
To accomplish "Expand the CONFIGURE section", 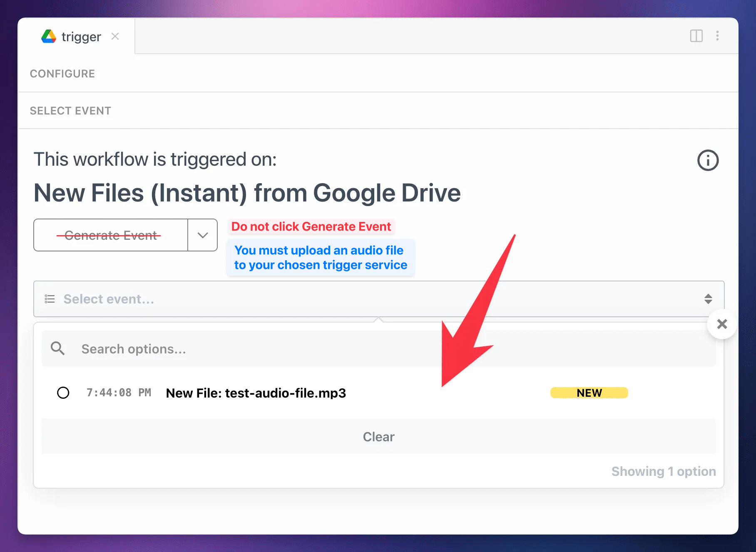I will coord(62,74).
